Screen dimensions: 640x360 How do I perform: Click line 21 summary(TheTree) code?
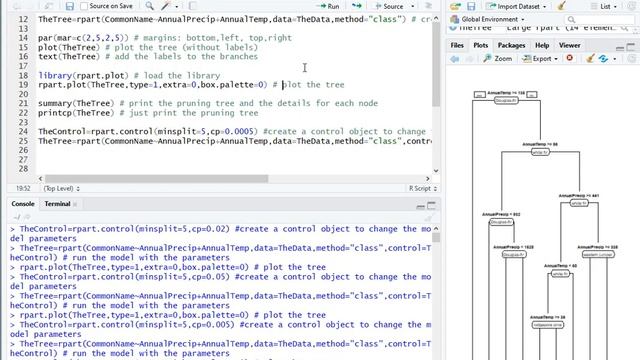click(208, 103)
